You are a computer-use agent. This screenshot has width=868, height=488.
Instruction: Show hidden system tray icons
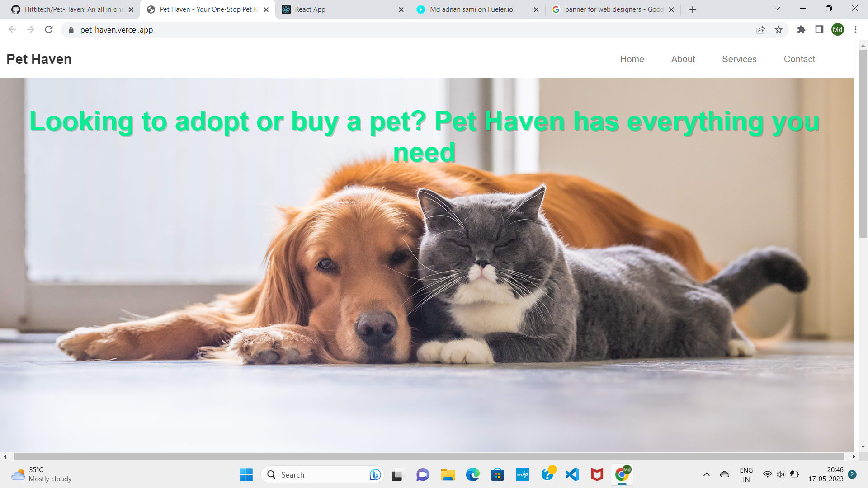coord(707,474)
